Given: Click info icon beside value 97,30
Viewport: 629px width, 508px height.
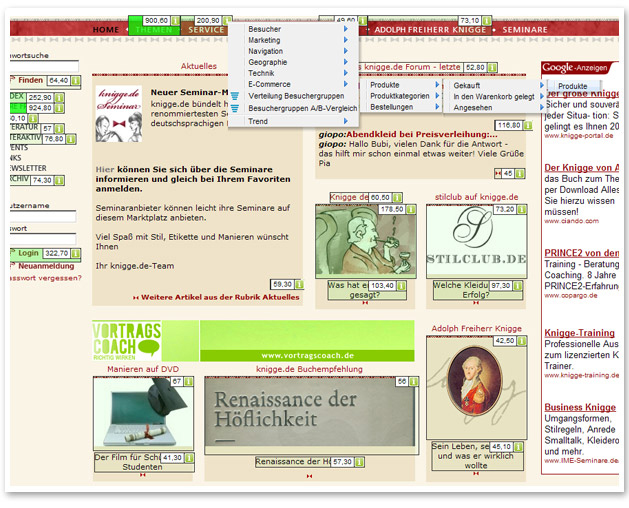Looking at the screenshot, I should click(517, 286).
